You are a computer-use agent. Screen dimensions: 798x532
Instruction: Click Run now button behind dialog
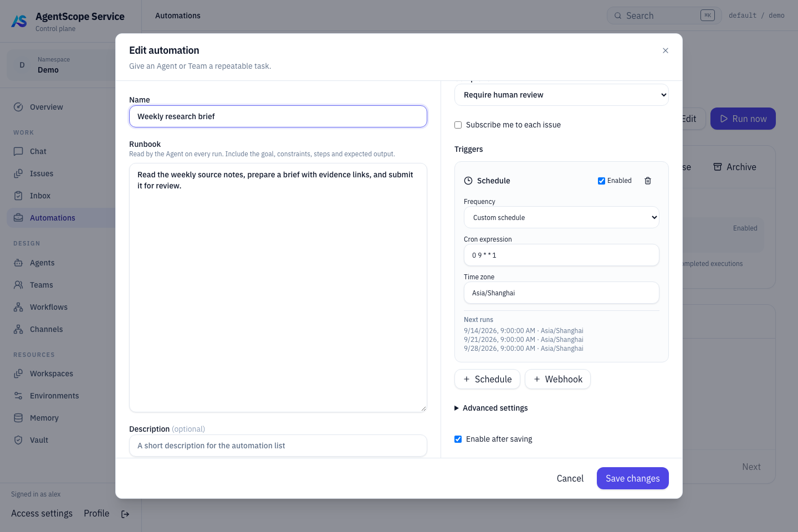click(x=743, y=119)
